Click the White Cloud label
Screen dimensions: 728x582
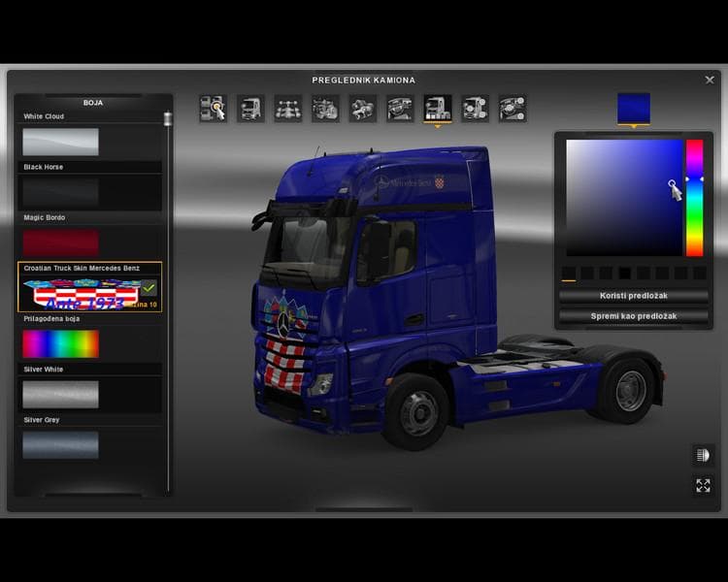44,116
